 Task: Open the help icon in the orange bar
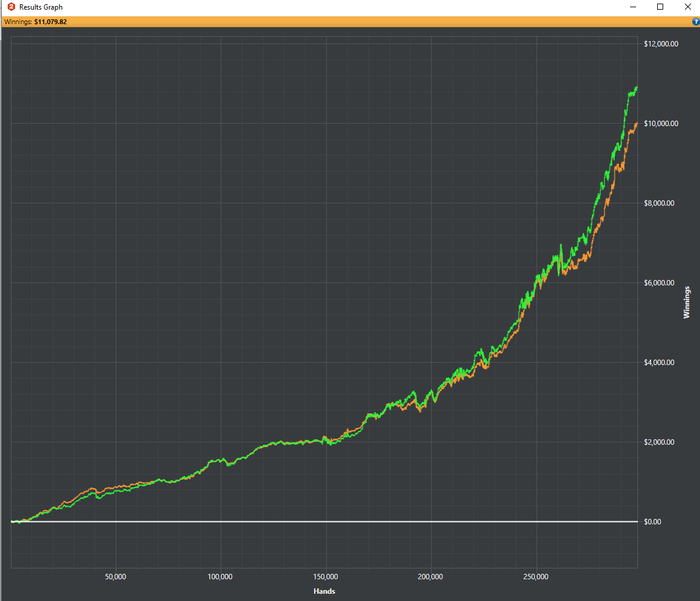(696, 21)
